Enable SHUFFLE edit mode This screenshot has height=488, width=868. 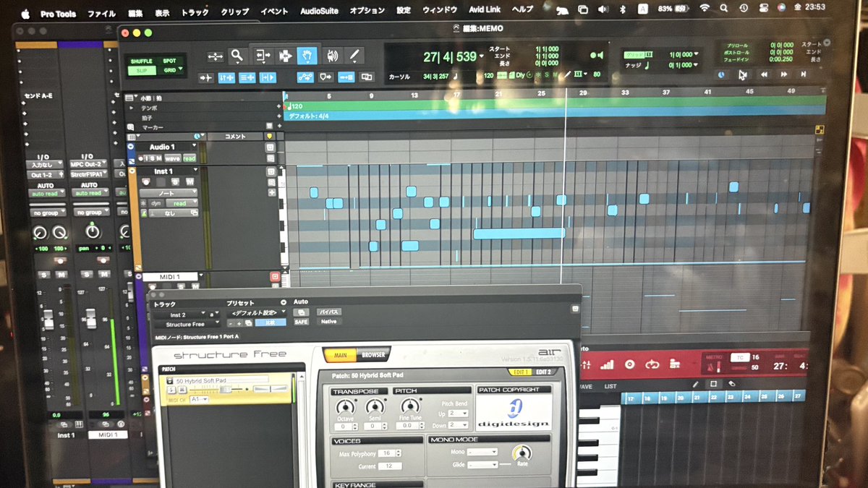(x=141, y=61)
